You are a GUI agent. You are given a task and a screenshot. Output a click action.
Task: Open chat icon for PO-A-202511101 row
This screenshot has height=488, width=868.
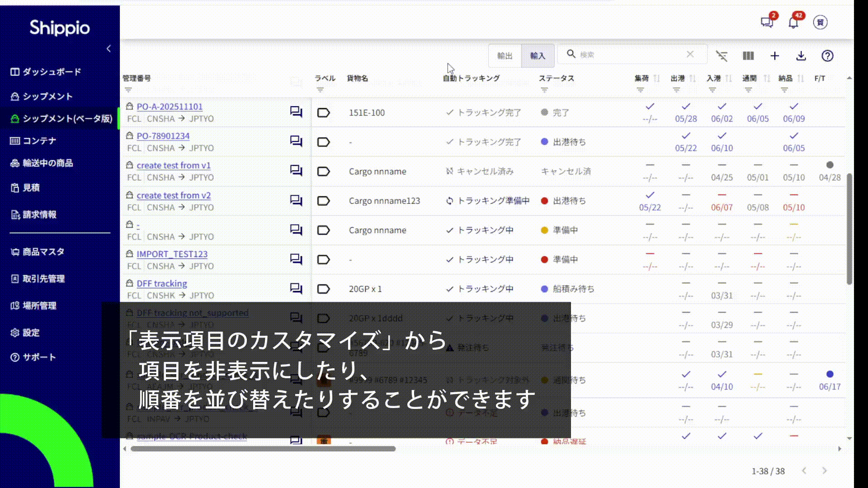[296, 112]
